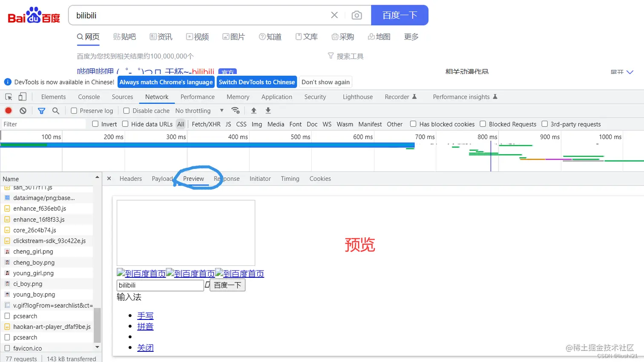Enable the Preserve log checkbox
Screen dimensions: 644x362
[x=74, y=111]
